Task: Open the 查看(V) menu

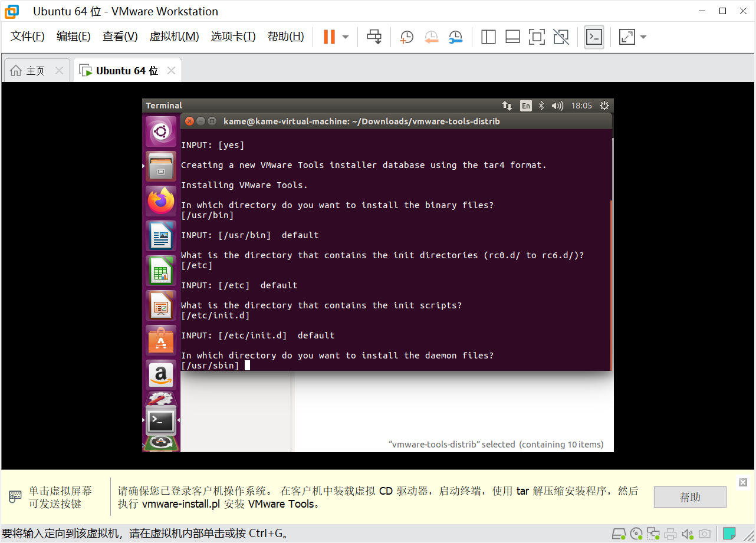Action: click(x=120, y=37)
